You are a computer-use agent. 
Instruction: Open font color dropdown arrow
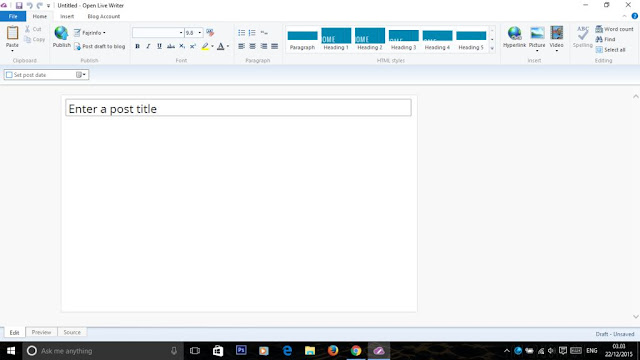228,47
